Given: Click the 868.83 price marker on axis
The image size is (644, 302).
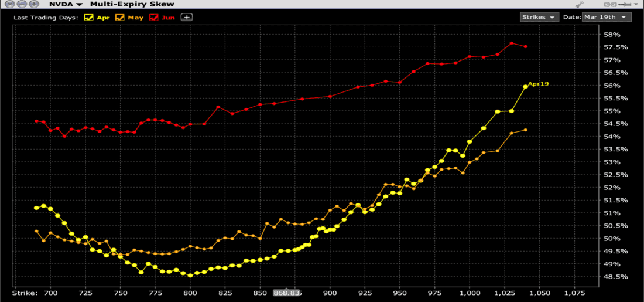Looking at the screenshot, I should pyautogui.click(x=287, y=293).
